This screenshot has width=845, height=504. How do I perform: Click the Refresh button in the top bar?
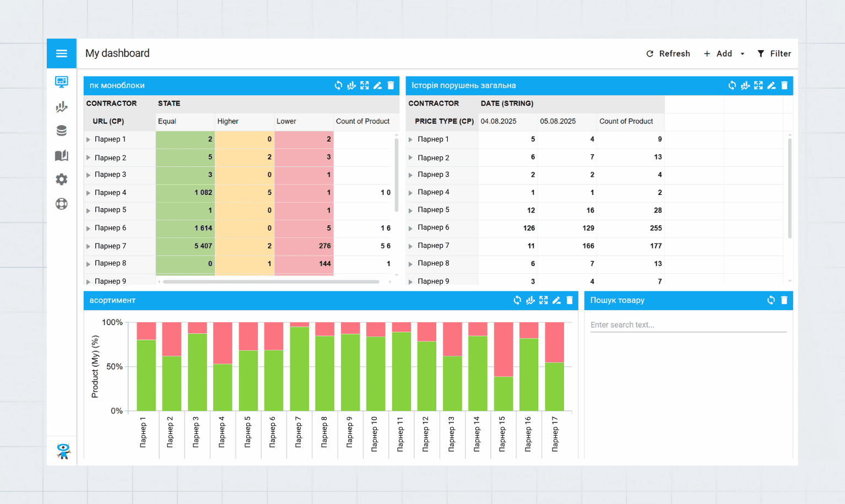(x=668, y=53)
